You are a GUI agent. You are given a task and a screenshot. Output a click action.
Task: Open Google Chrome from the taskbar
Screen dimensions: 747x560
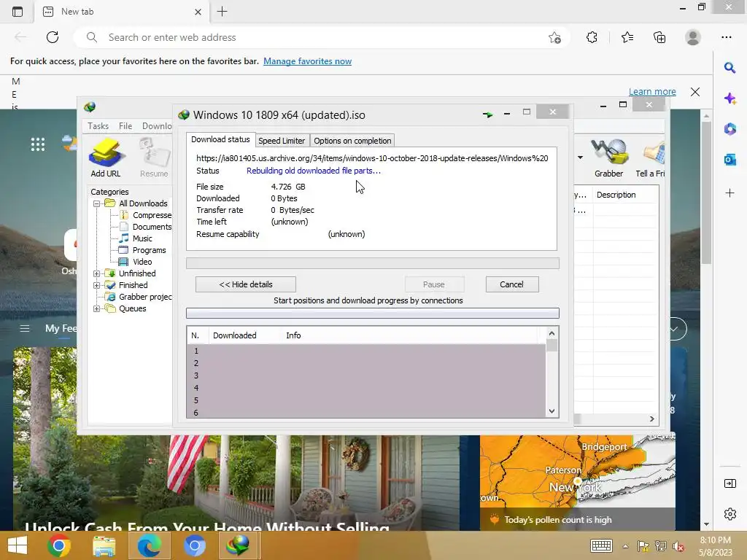point(58,545)
